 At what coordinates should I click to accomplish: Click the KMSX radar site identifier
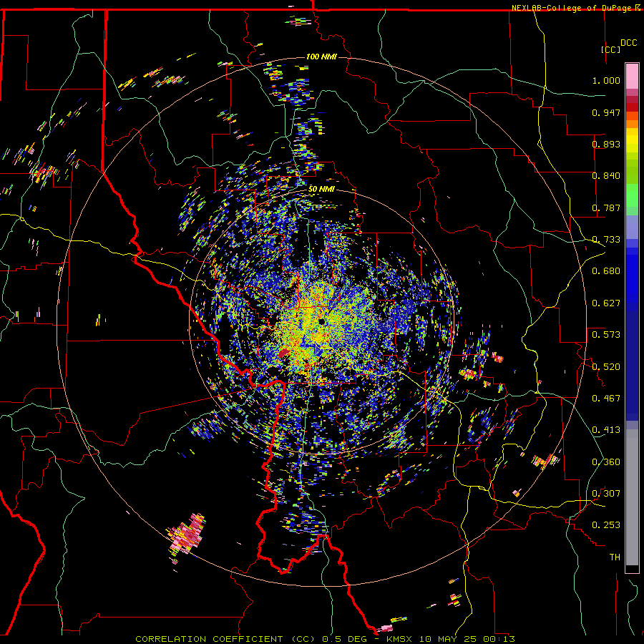point(399,639)
